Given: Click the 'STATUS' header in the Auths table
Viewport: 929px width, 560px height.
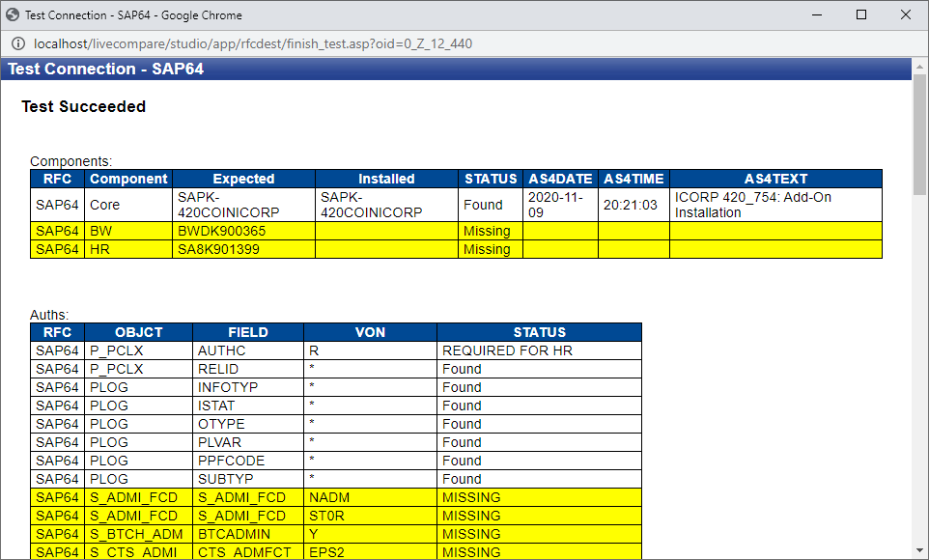Looking at the screenshot, I should (x=540, y=332).
